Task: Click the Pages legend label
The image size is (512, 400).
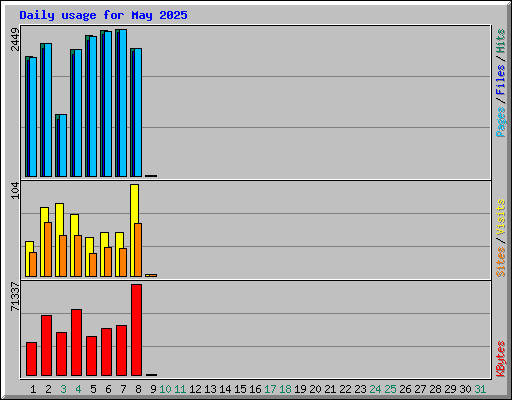Action: [x=500, y=122]
